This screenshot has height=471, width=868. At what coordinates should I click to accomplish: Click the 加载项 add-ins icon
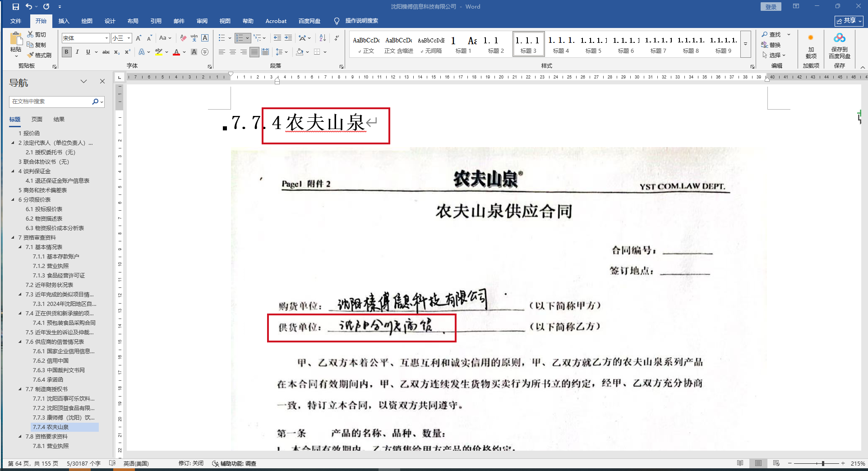[811, 46]
